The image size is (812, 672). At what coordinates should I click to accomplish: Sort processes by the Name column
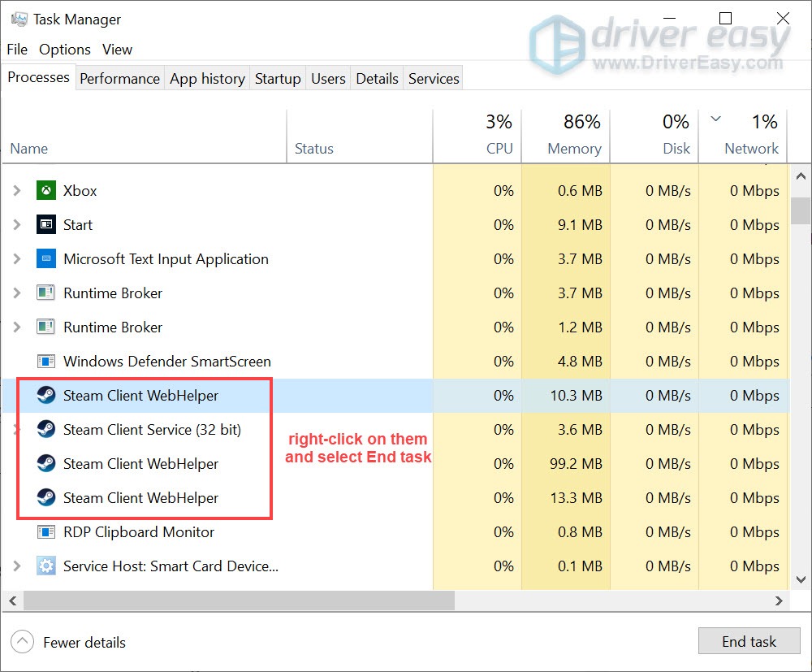144,137
